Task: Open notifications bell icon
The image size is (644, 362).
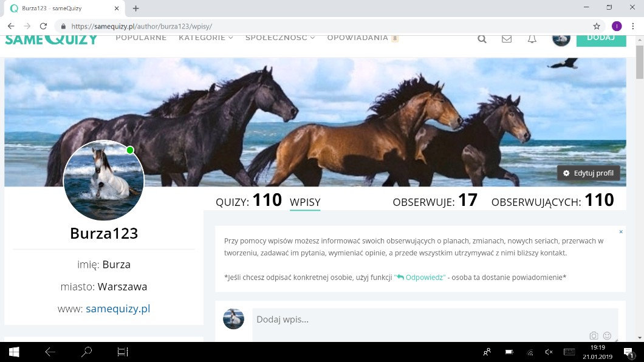Action: [532, 39]
